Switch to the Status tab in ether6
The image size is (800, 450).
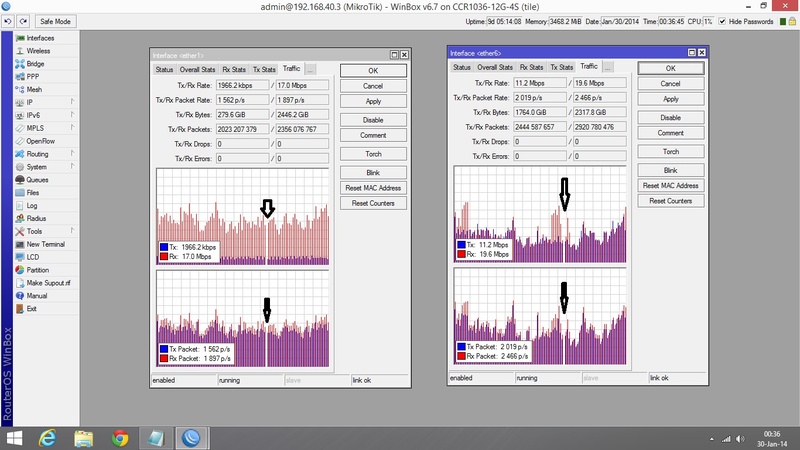[x=462, y=67]
